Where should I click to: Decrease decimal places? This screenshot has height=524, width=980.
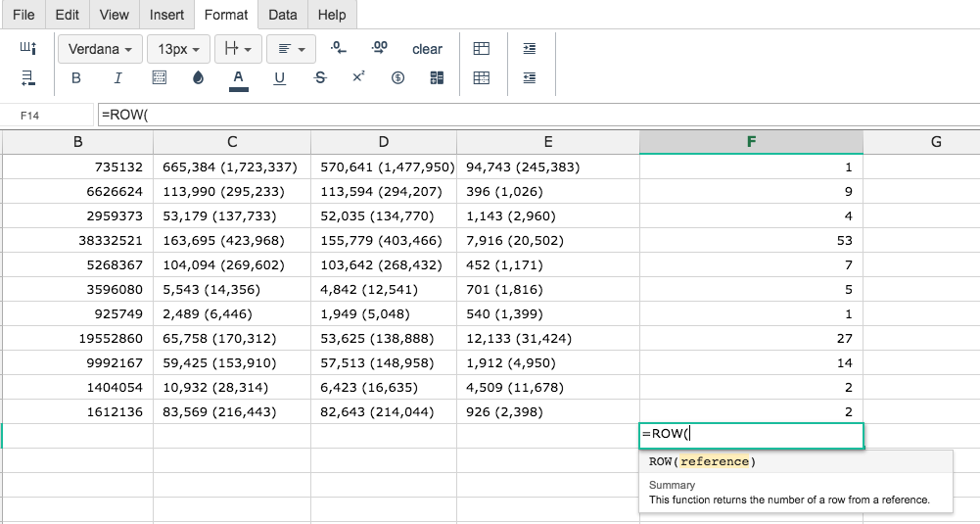(338, 48)
